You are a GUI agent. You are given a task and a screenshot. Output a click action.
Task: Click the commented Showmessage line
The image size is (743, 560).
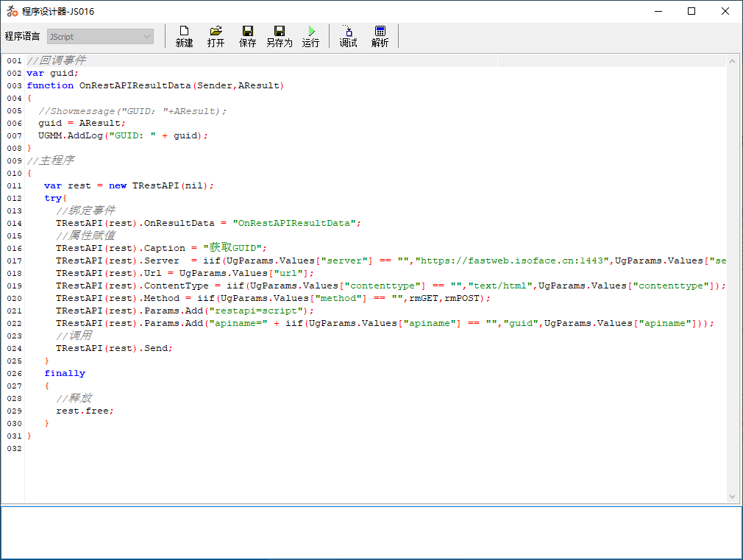pyautogui.click(x=132, y=111)
